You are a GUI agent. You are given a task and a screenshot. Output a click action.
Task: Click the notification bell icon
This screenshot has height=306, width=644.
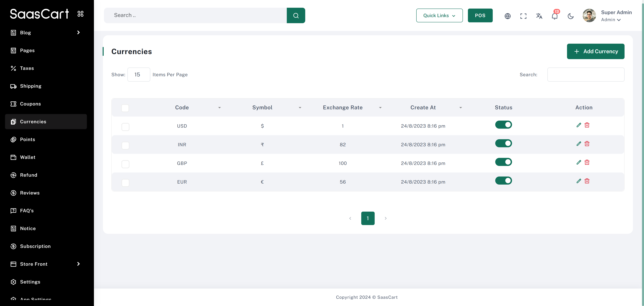[x=554, y=16]
